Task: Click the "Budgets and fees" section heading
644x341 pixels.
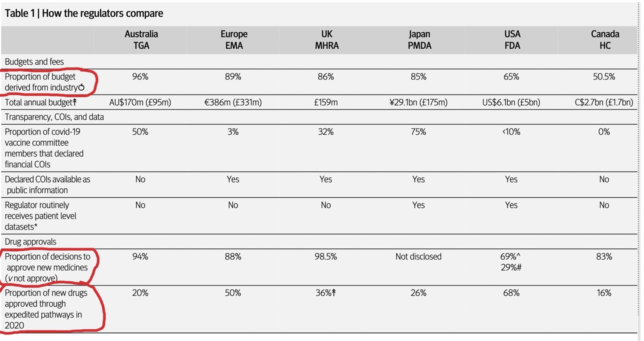Action: (x=34, y=62)
